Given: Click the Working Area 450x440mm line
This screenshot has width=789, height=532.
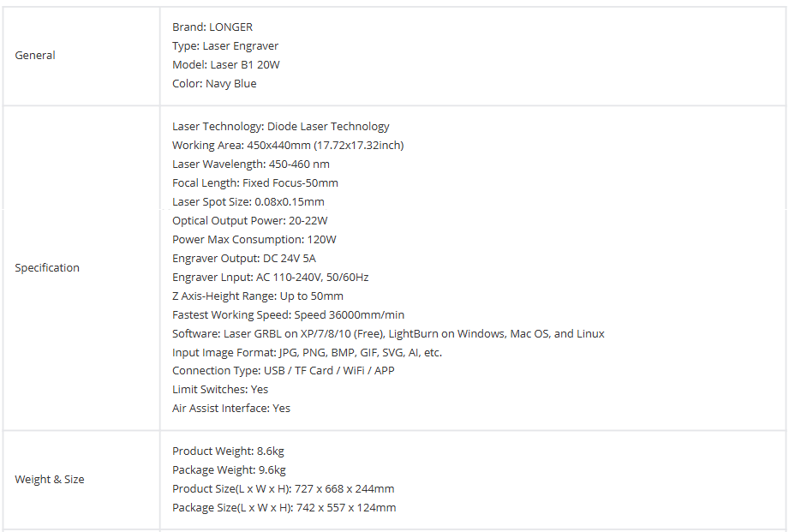Looking at the screenshot, I should (288, 146).
